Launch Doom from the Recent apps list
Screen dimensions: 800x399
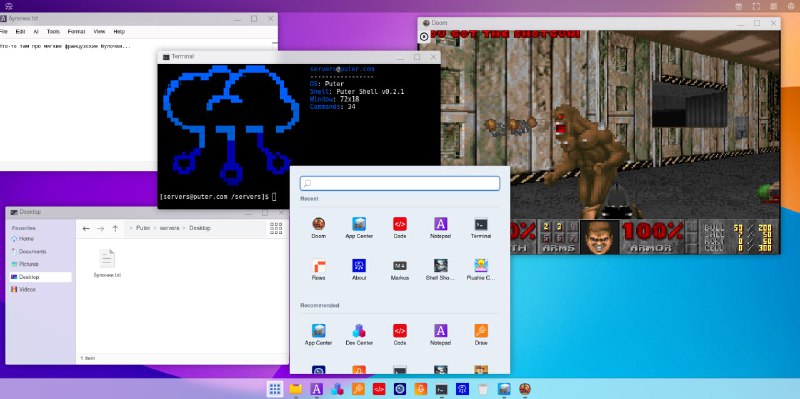click(x=318, y=228)
